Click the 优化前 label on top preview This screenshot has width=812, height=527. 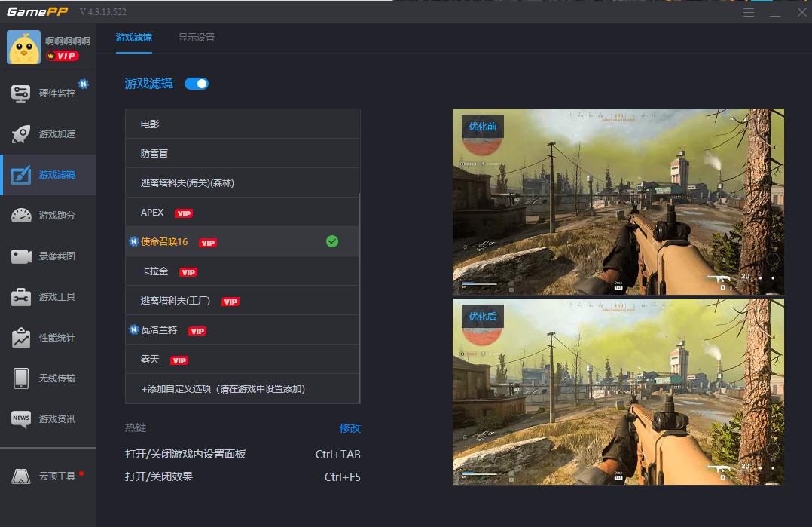483,127
